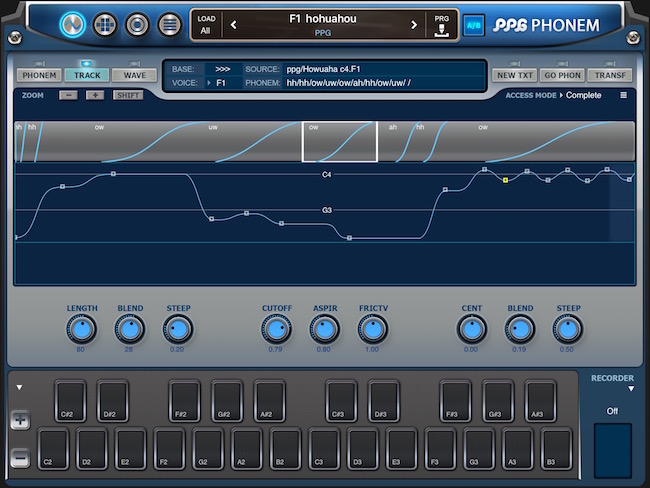Image resolution: width=650 pixels, height=488 pixels.
Task: Open the lined list page icon
Action: click(170, 25)
